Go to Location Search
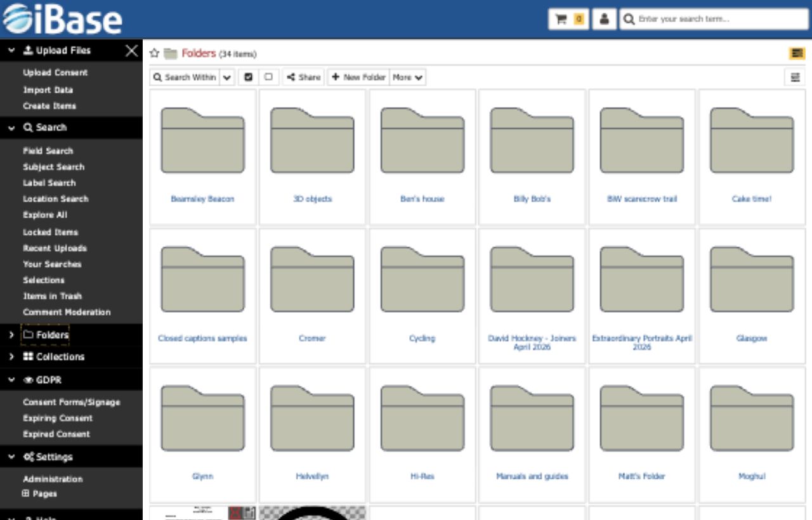 pyautogui.click(x=56, y=199)
